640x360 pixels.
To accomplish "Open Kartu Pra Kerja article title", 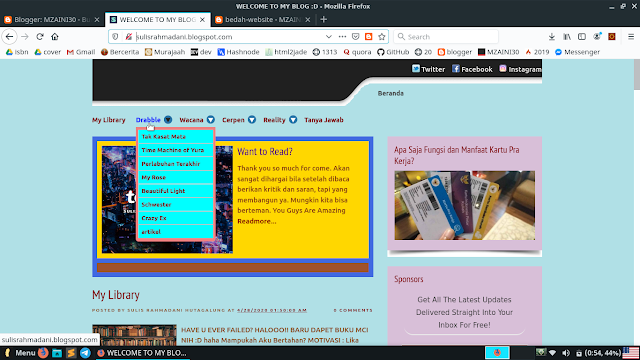I will 456,155.
